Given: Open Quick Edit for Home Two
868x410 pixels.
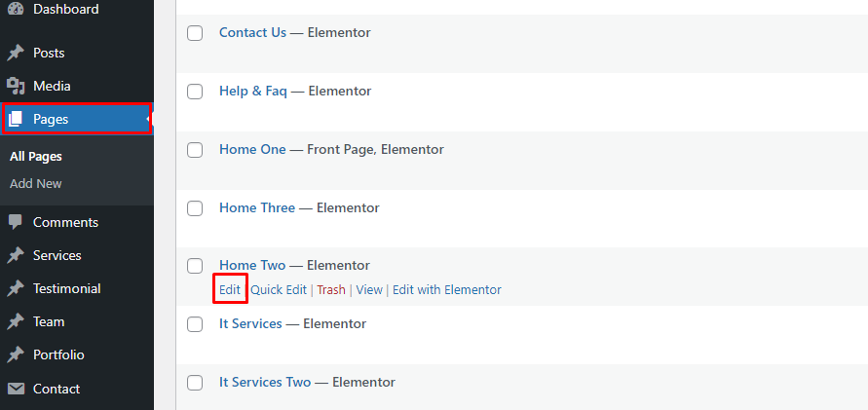Looking at the screenshot, I should click(x=279, y=289).
